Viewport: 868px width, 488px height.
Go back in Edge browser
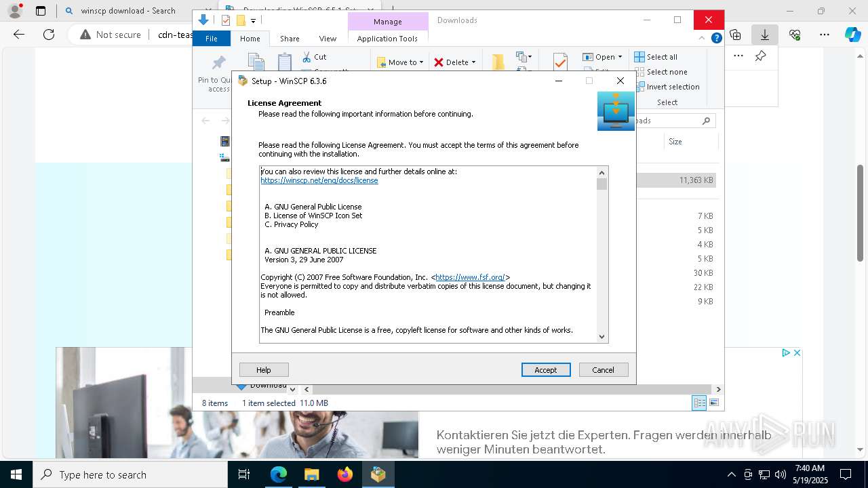point(19,35)
